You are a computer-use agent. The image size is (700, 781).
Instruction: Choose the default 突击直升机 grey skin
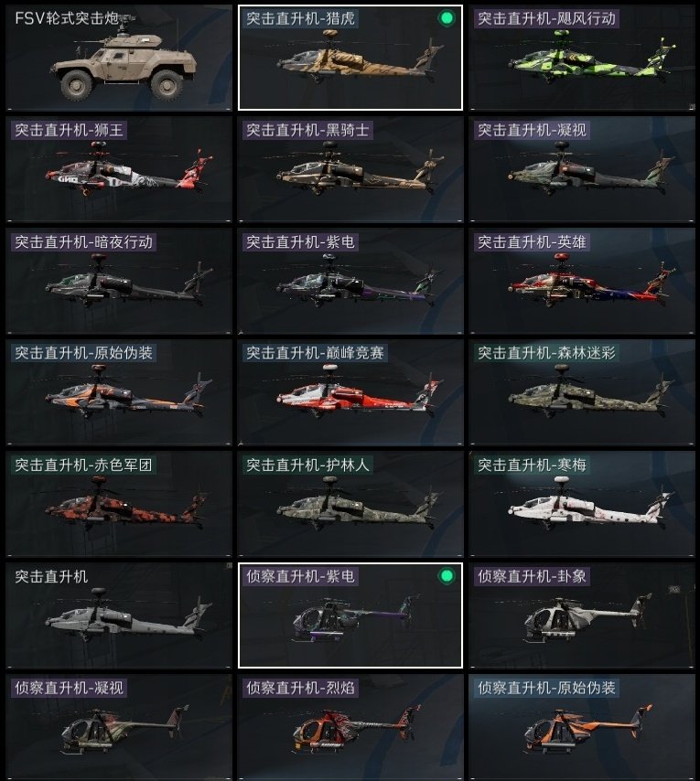[x=119, y=615]
